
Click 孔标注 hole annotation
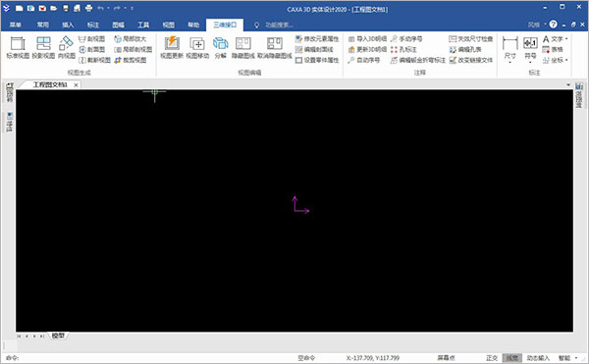[x=403, y=49]
